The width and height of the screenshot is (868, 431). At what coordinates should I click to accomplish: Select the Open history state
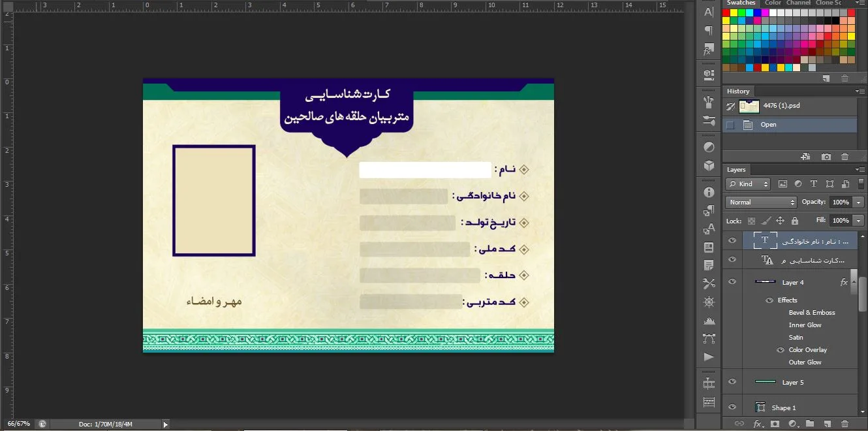click(790, 125)
